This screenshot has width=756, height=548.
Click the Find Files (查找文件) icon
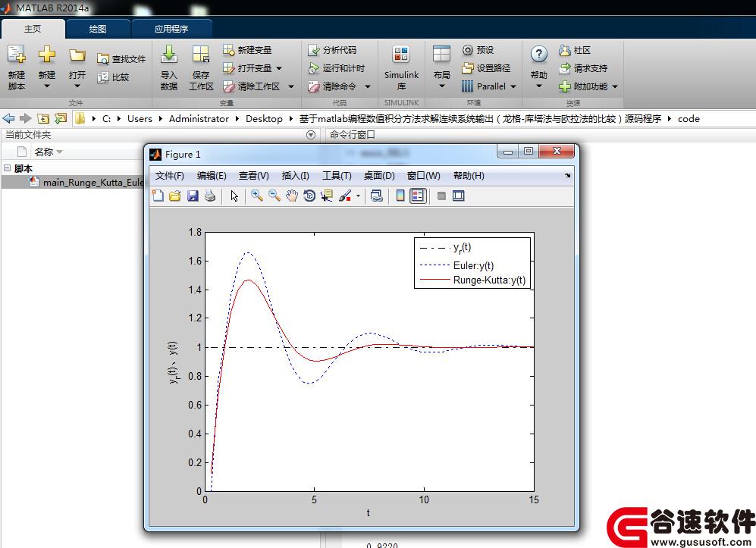point(102,59)
